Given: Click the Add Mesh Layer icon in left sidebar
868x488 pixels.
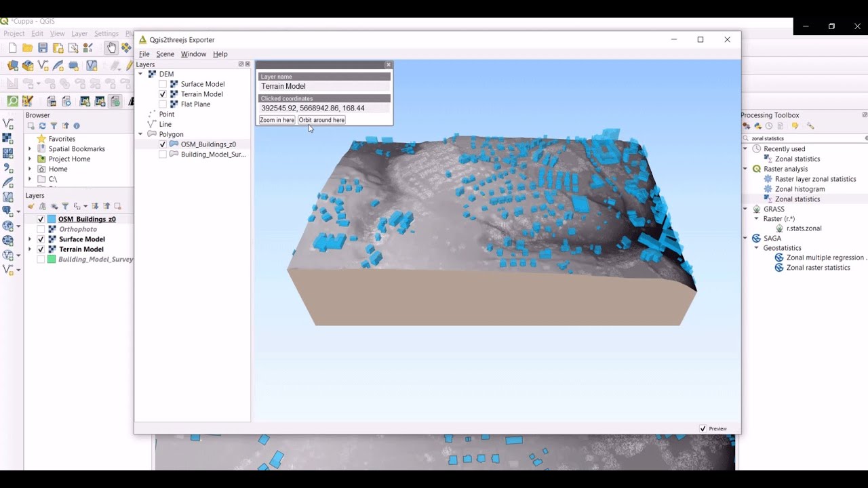Looking at the screenshot, I should (x=8, y=153).
